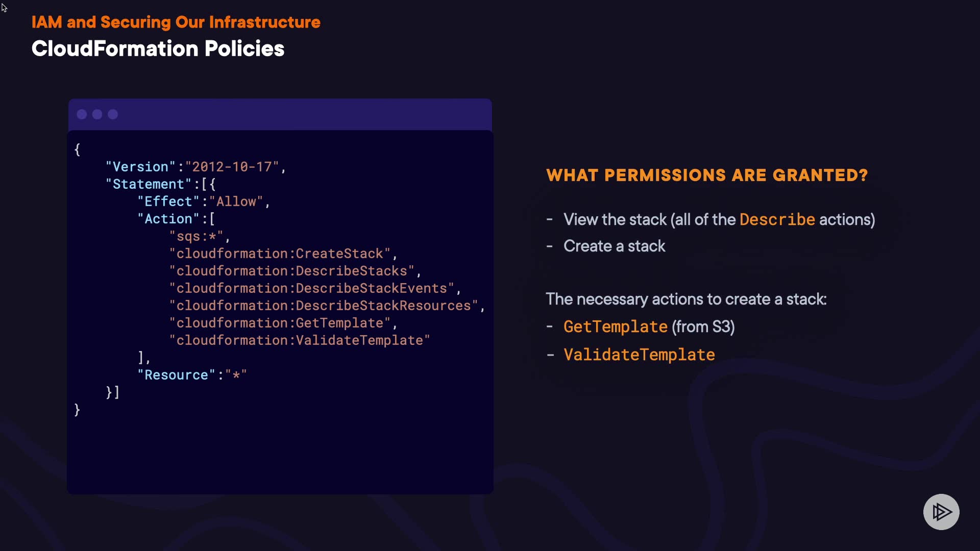980x551 pixels.
Task: Click the "Statement" key in the code
Action: point(148,184)
